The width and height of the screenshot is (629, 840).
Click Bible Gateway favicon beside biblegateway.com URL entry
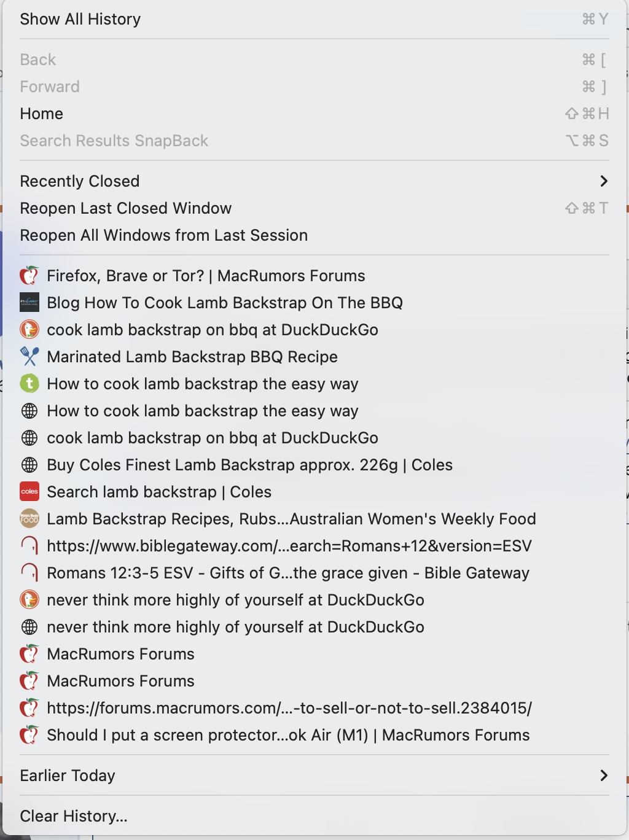tap(29, 546)
